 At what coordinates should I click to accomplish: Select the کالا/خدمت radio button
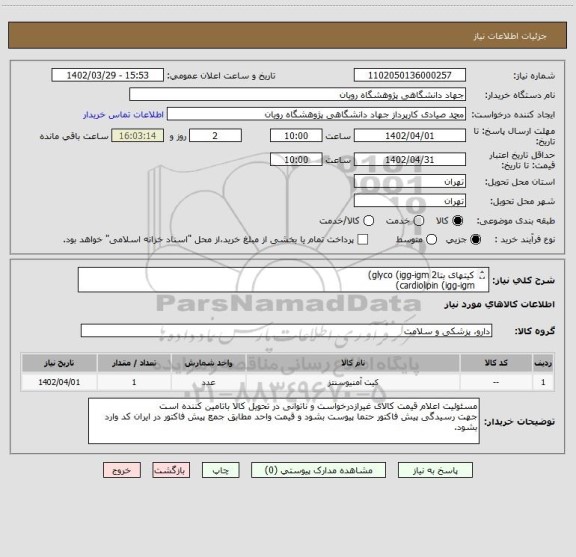coord(368,221)
